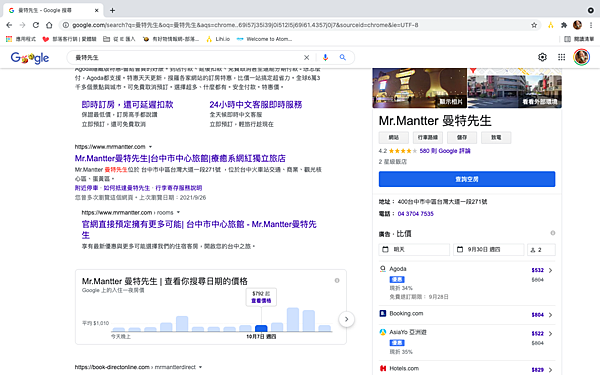Open the guests count dropdown
Viewport: 600px width, 375px height.
pos(541,249)
